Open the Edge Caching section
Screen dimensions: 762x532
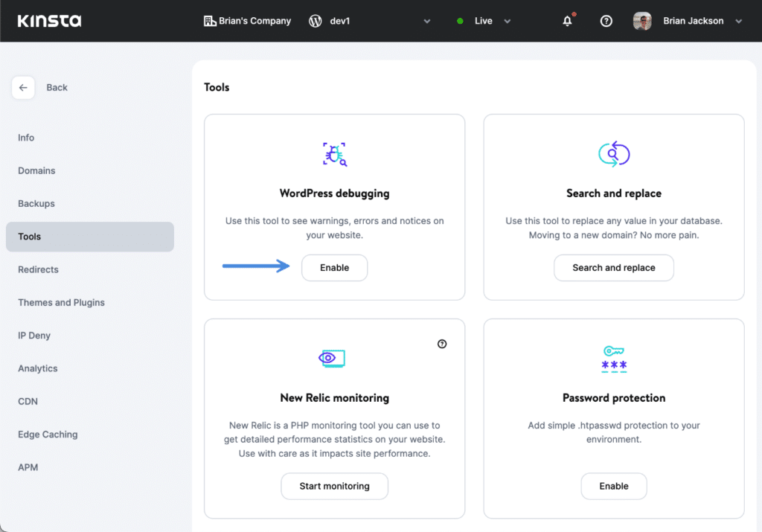(48, 435)
